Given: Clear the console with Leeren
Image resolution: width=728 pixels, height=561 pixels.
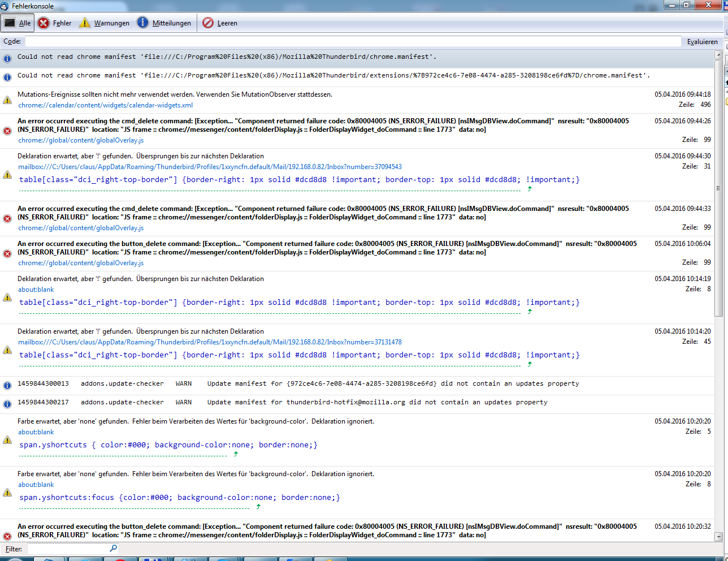Looking at the screenshot, I should tap(220, 23).
